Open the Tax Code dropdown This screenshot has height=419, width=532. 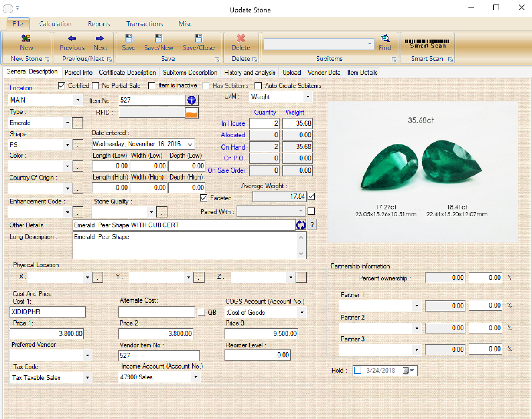point(88,378)
